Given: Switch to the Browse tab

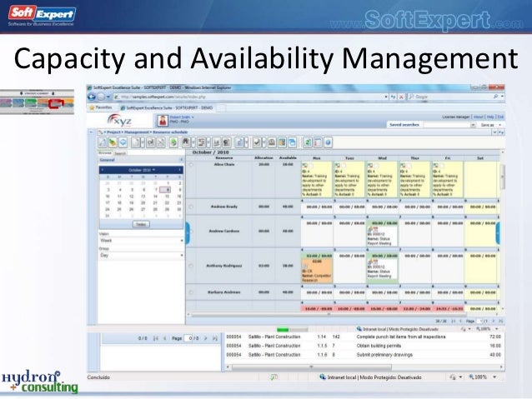Looking at the screenshot, I should tap(105, 153).
